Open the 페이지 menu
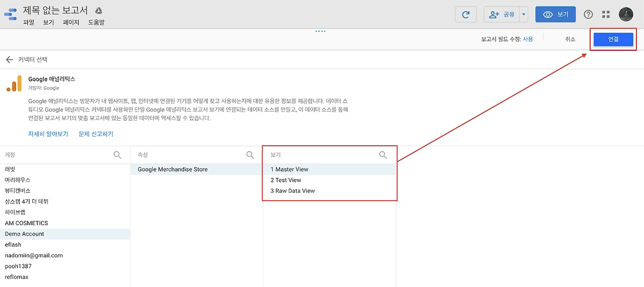 click(71, 23)
